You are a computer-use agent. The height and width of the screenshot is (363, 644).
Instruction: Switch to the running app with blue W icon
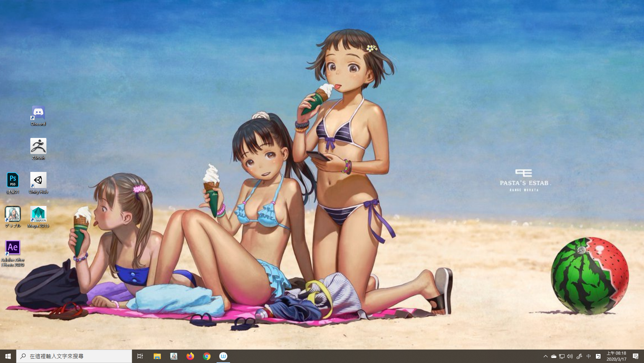(223, 356)
